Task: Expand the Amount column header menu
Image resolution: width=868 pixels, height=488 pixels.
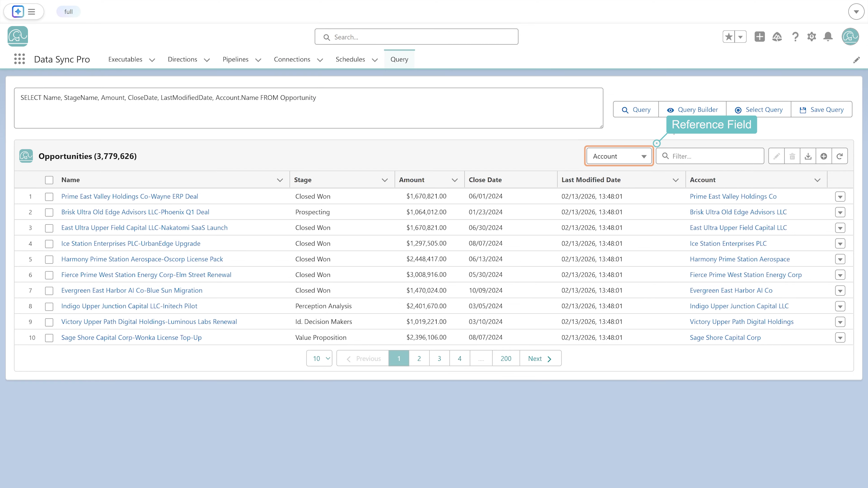Action: click(x=455, y=180)
